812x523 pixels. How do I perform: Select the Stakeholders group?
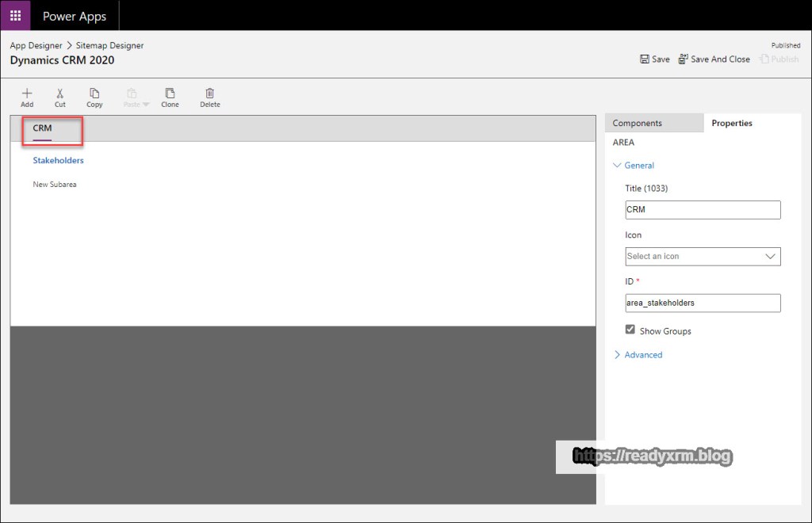58,160
